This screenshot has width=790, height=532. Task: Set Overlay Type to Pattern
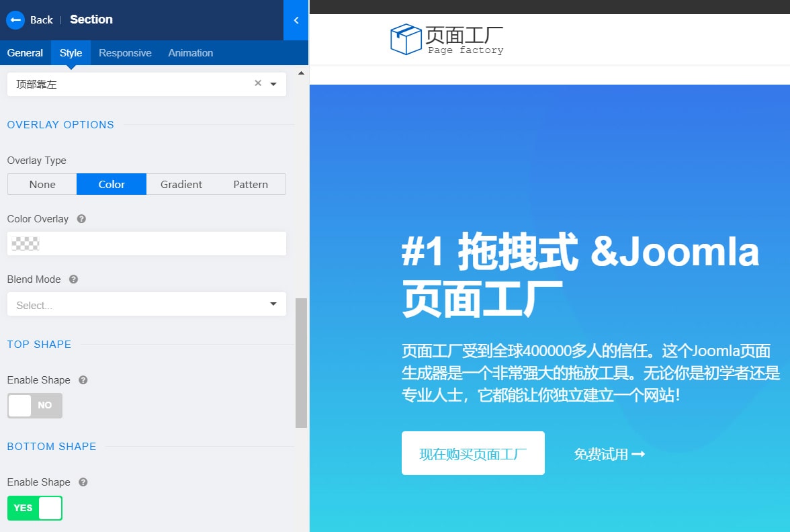tap(251, 184)
